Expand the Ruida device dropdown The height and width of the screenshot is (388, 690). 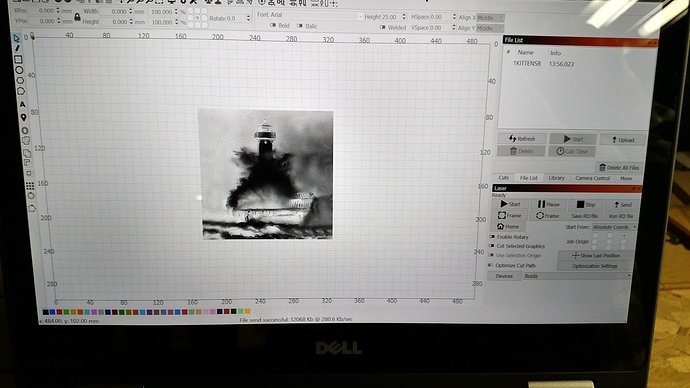pos(577,276)
